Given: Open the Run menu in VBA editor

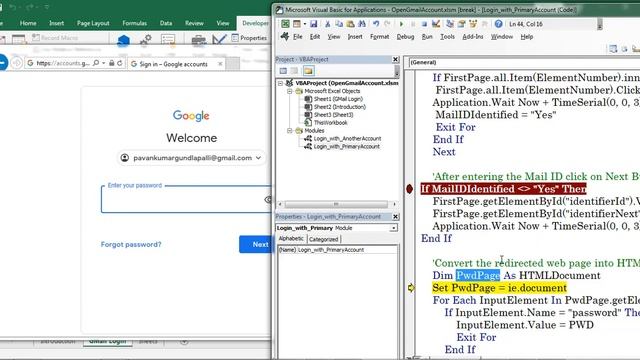Looking at the screenshot, I should (x=427, y=37).
